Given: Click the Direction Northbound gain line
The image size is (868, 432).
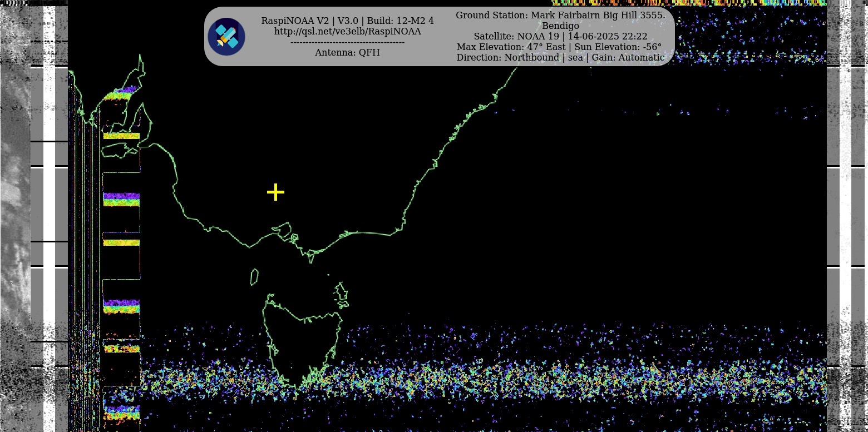Looking at the screenshot, I should tap(560, 58).
